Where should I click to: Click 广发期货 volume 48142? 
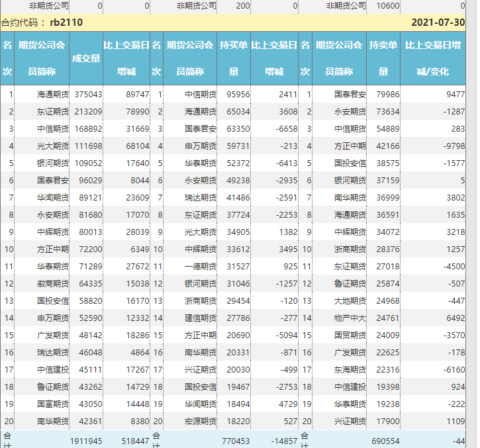click(x=90, y=336)
